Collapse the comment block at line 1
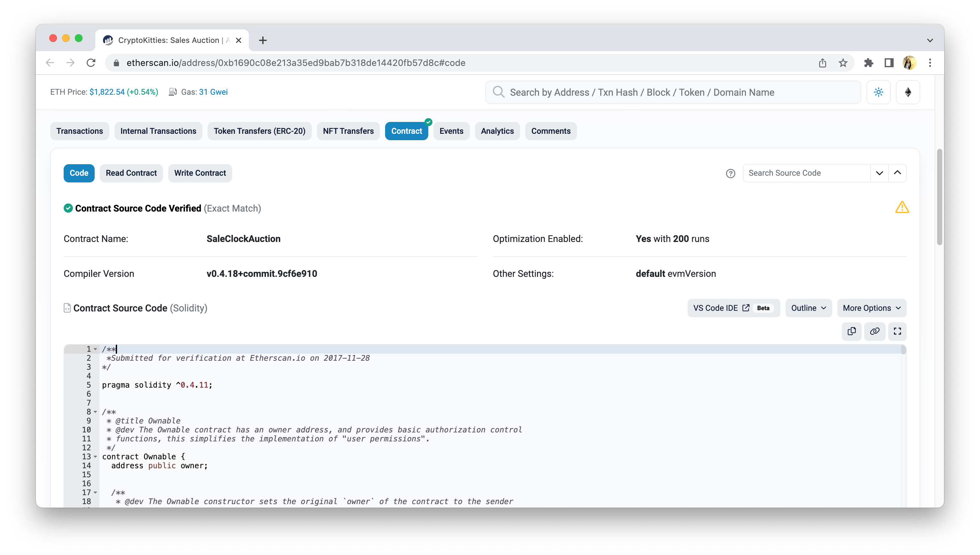The width and height of the screenshot is (980, 555). (95, 349)
